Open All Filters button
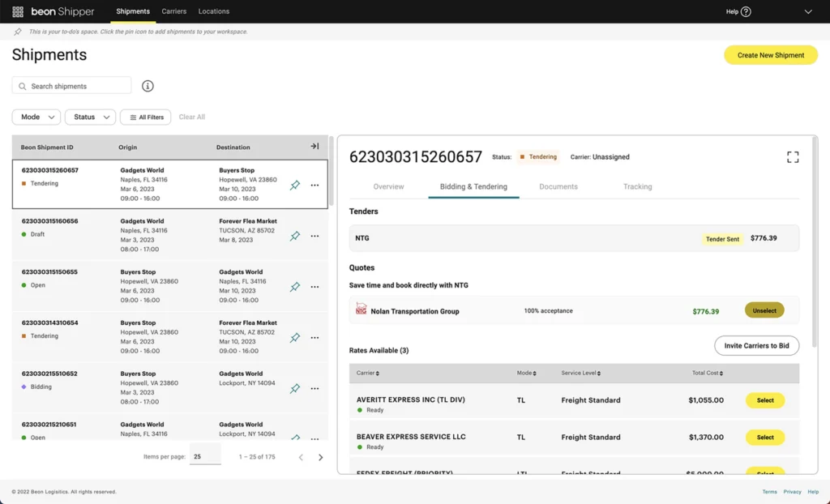The image size is (830, 504). (x=146, y=117)
